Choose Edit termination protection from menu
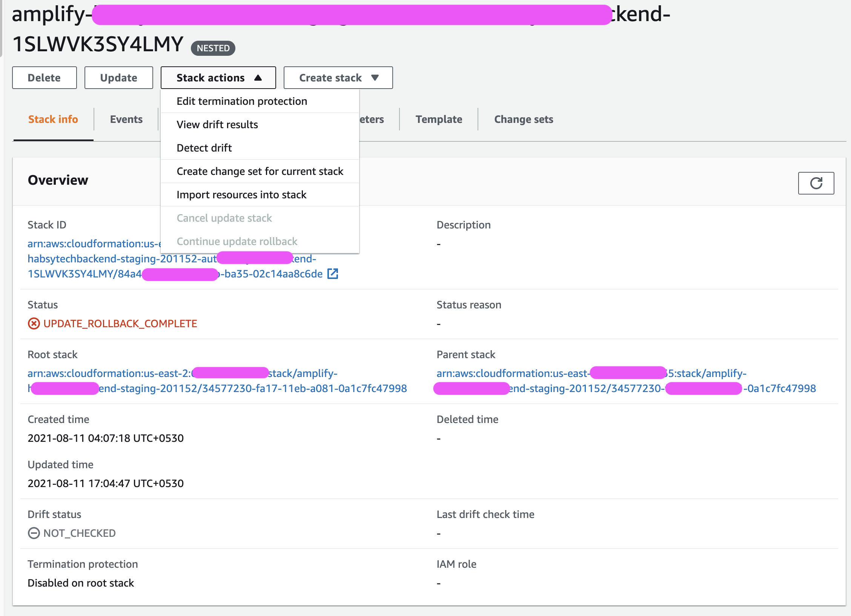This screenshot has width=851, height=616. tap(242, 101)
